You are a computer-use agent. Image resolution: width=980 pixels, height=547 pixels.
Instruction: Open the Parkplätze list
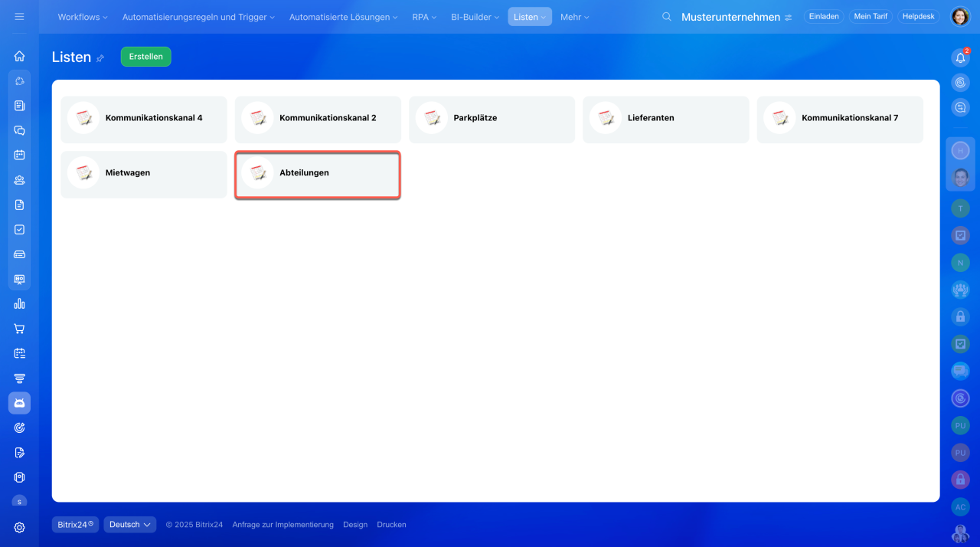(492, 119)
